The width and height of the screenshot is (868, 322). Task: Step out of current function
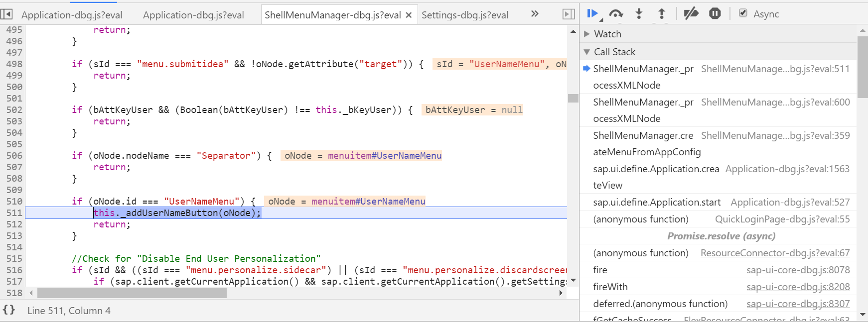tap(662, 14)
